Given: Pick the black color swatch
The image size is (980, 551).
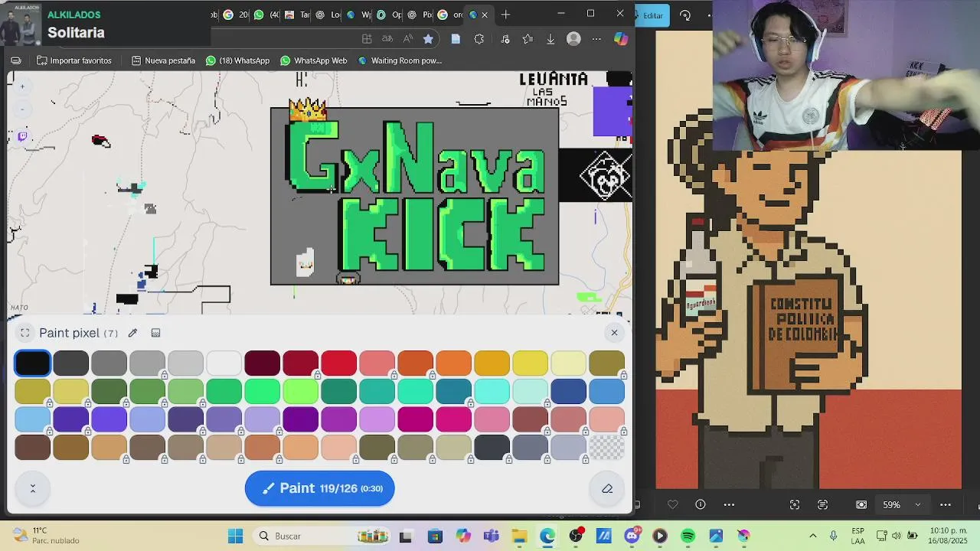Looking at the screenshot, I should 32,363.
